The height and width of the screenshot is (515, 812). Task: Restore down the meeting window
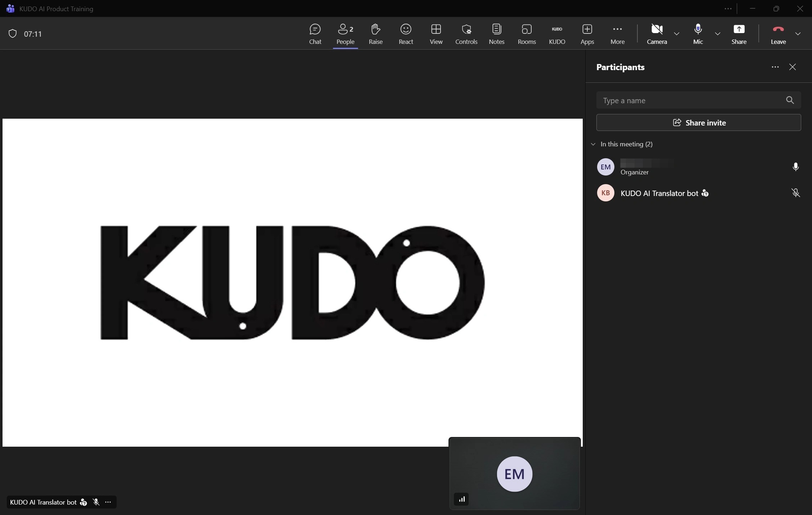[x=776, y=9]
